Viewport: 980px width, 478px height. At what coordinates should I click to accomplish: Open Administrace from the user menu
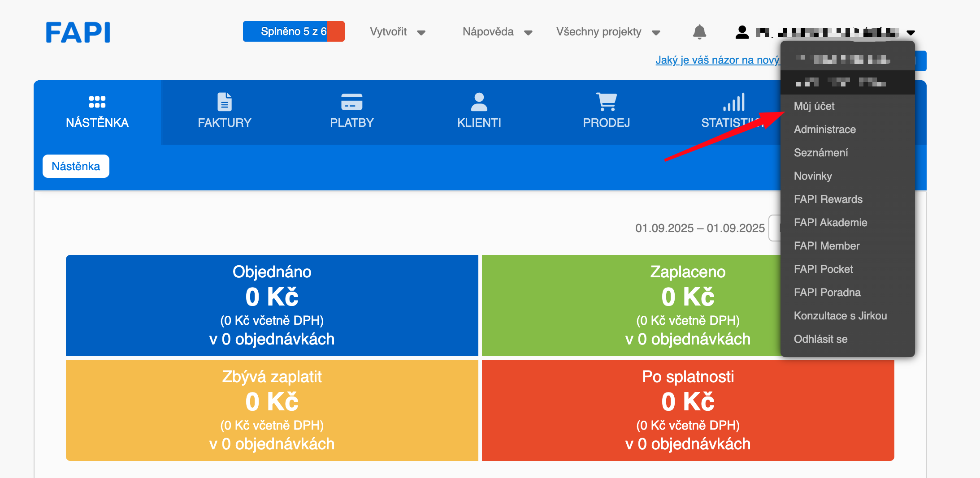click(847, 129)
